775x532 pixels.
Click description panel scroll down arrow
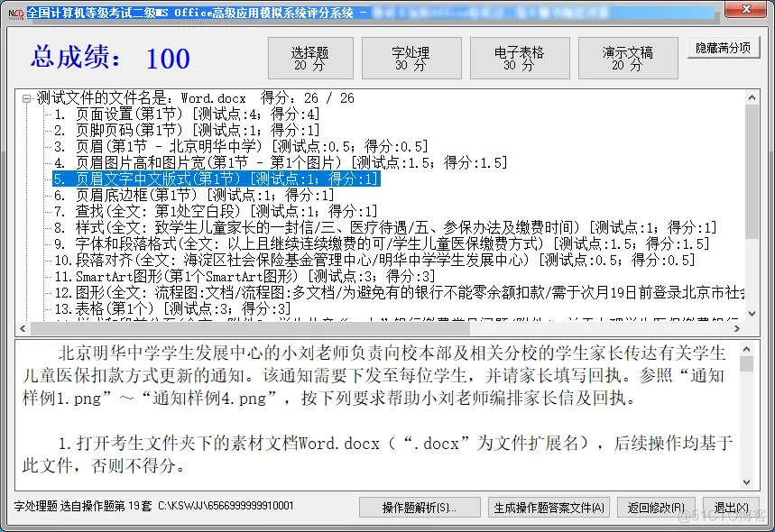pyautogui.click(x=746, y=482)
